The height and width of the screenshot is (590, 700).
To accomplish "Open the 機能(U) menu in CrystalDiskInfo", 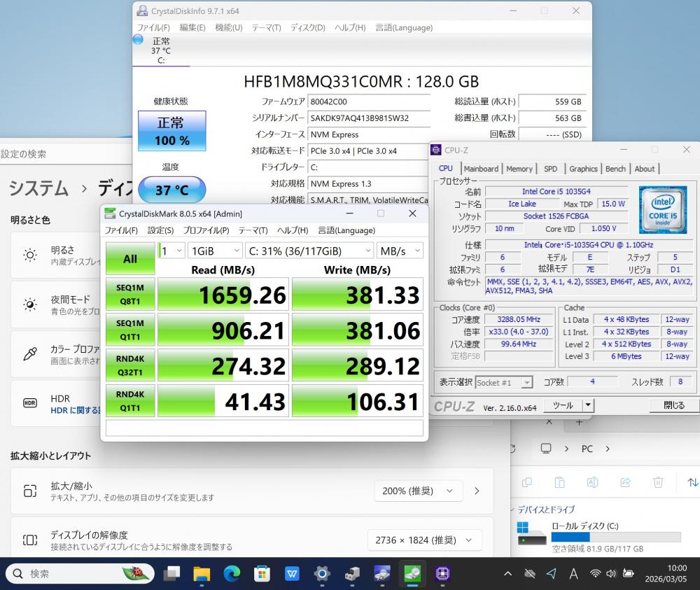I will 228,27.
